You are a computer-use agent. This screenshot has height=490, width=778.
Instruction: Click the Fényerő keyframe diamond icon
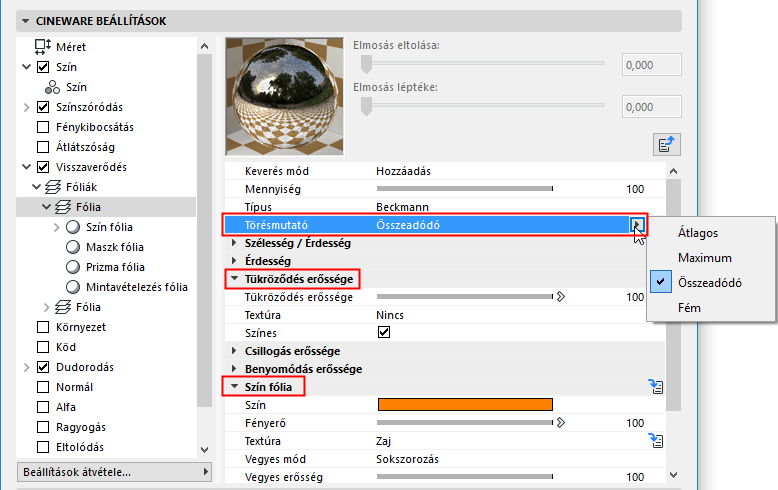[x=561, y=423]
